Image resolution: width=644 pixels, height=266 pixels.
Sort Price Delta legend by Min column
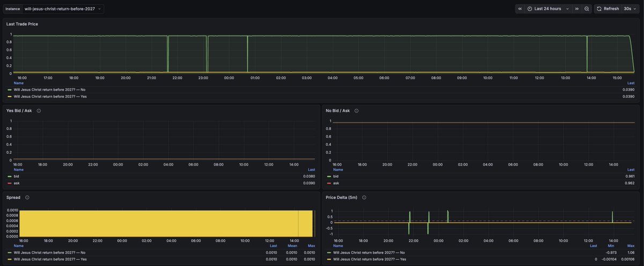612,246
